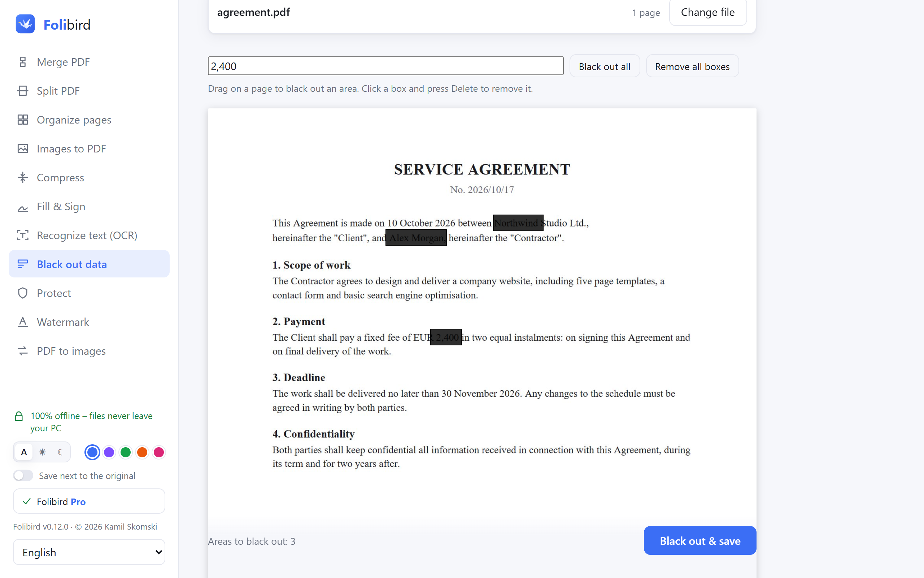This screenshot has height=578, width=924.
Task: Select the automatic theme 'A' option
Action: pyautogui.click(x=24, y=452)
